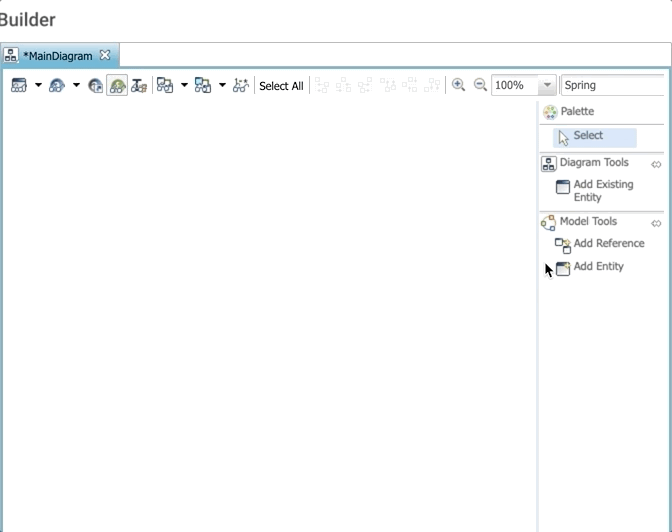Image resolution: width=672 pixels, height=532 pixels.
Task: Click the first toolbar icon showing a window layout
Action: pyautogui.click(x=19, y=85)
